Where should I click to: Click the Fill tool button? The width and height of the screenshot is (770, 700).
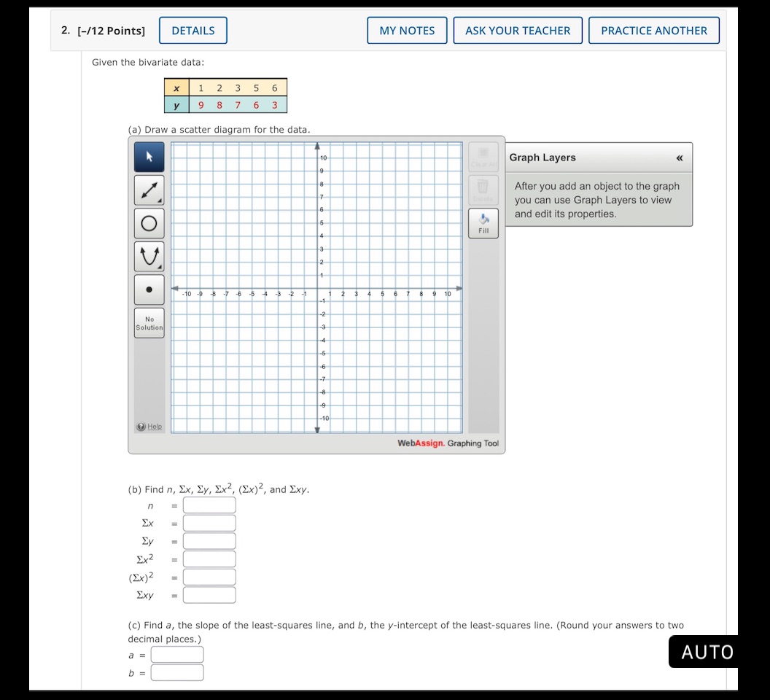pos(483,224)
